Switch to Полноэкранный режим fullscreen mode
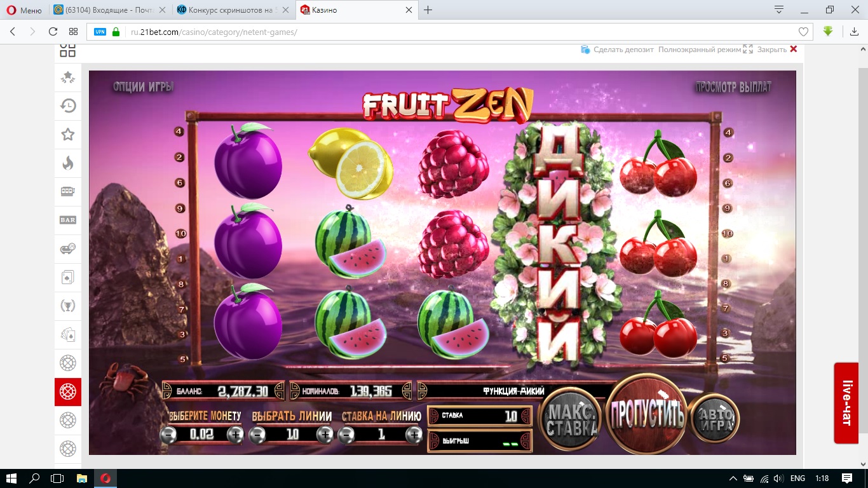This screenshot has width=868, height=488. (x=705, y=50)
